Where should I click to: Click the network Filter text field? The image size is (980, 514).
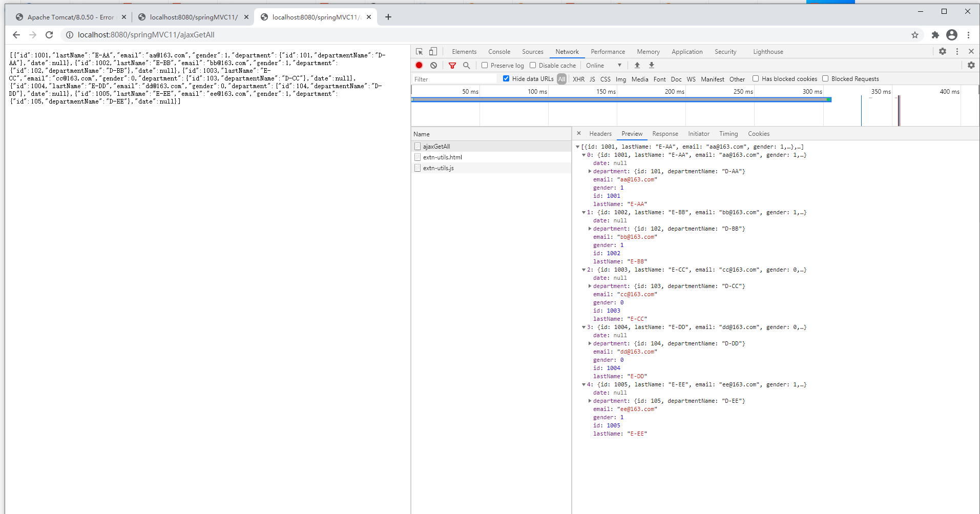point(454,79)
